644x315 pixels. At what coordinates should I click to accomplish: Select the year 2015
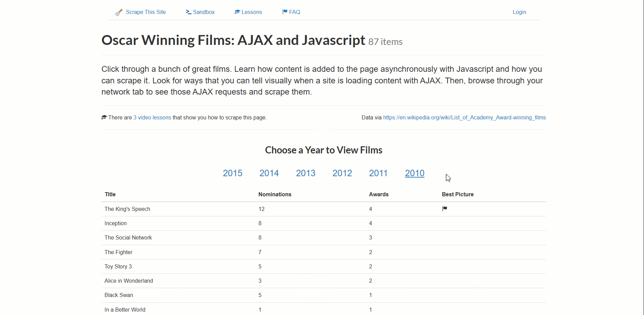pos(232,173)
